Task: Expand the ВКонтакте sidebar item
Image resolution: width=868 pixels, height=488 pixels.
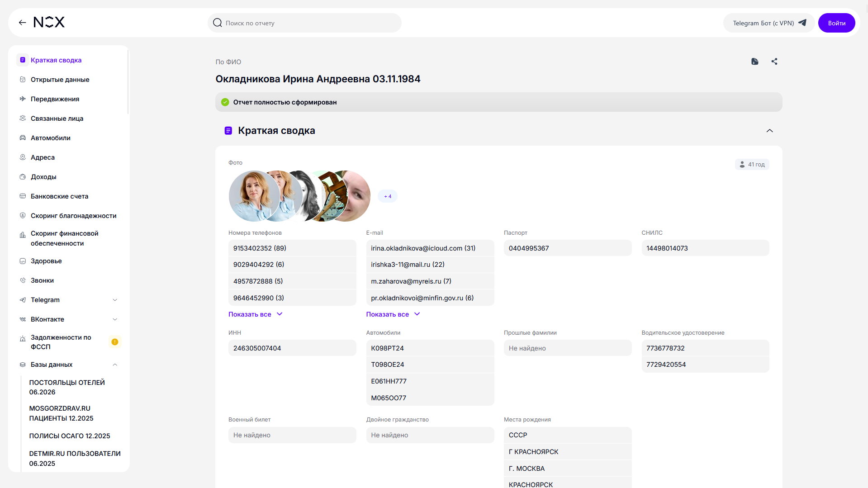Action: [x=115, y=319]
